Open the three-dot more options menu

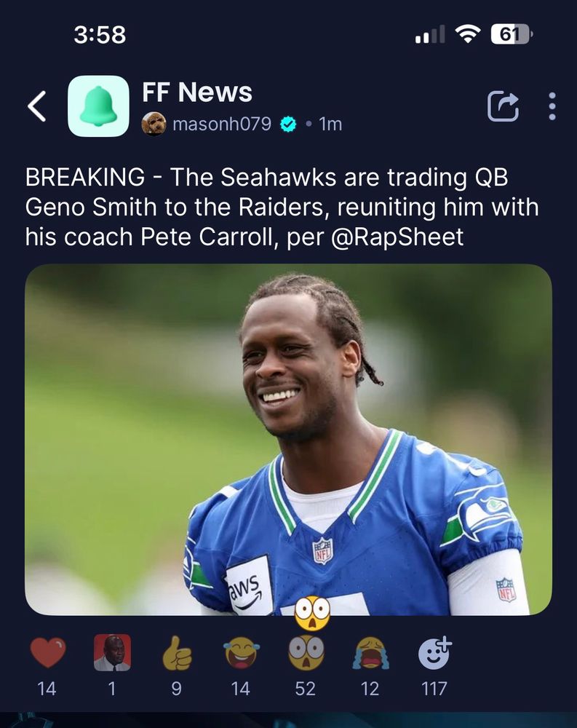point(552,106)
